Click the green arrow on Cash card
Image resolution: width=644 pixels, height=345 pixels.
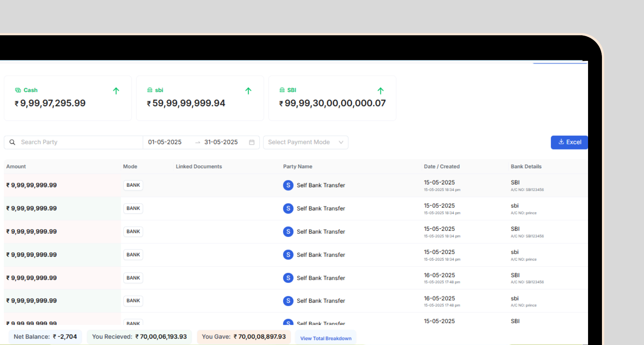tap(116, 91)
